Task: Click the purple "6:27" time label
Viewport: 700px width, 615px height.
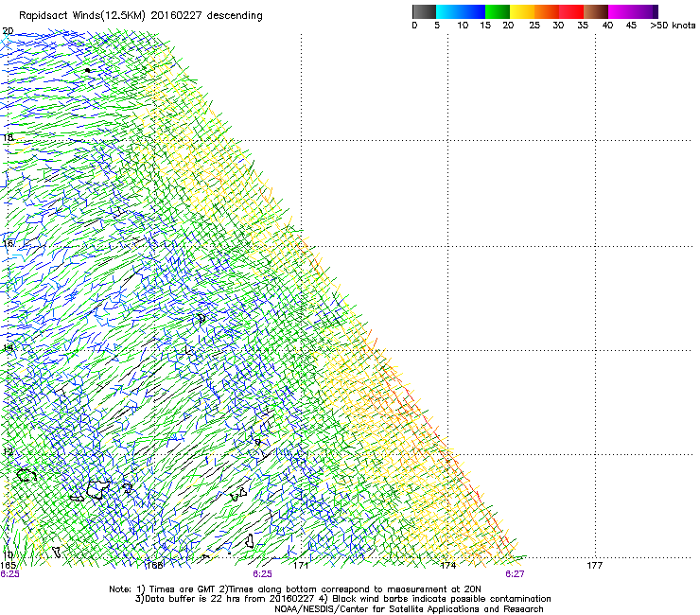Action: click(x=515, y=574)
